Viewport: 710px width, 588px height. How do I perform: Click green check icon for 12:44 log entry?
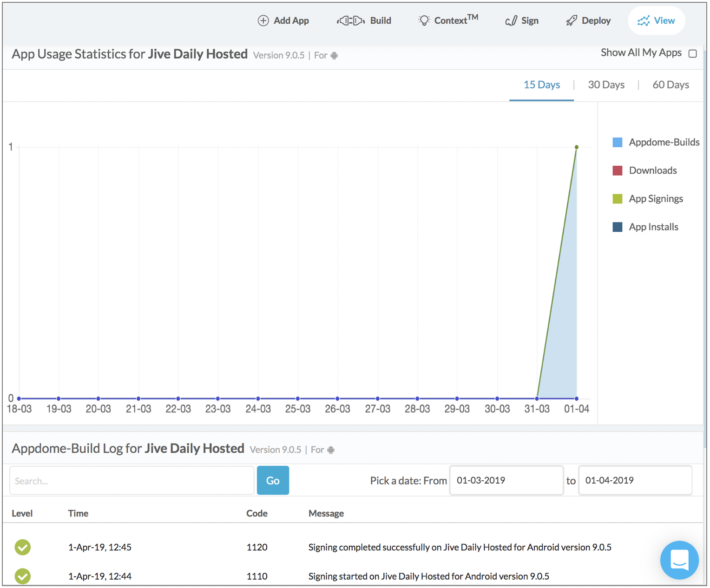pos(22,576)
